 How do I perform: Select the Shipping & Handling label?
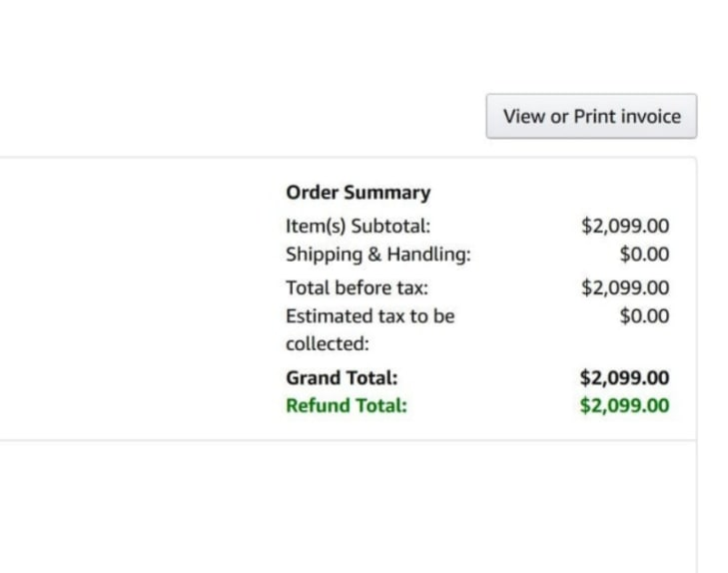(x=377, y=255)
